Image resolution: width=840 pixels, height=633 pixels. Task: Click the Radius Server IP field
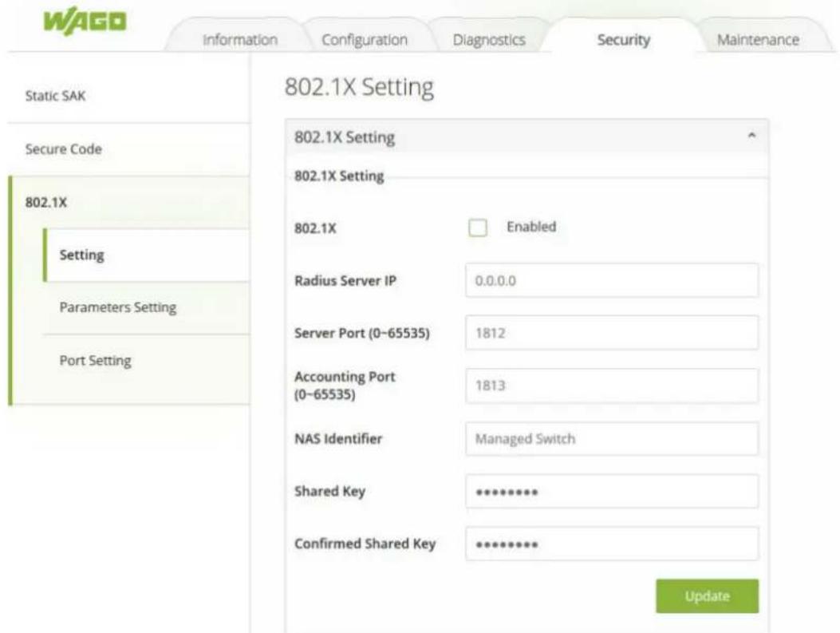pyautogui.click(x=612, y=280)
